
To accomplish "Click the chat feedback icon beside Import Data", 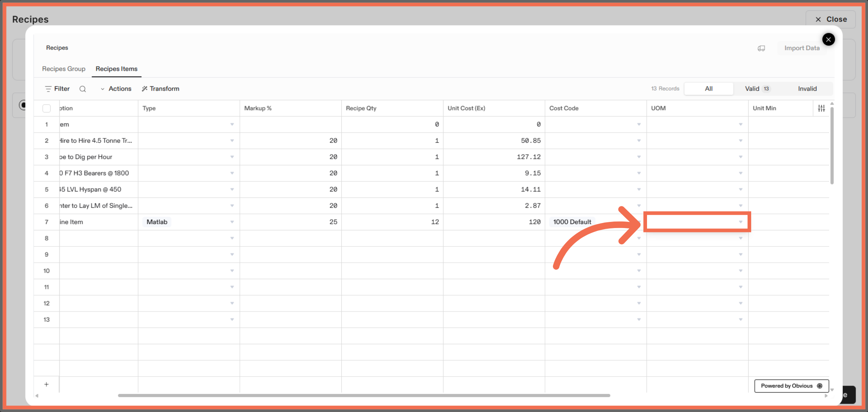I will [x=761, y=48].
